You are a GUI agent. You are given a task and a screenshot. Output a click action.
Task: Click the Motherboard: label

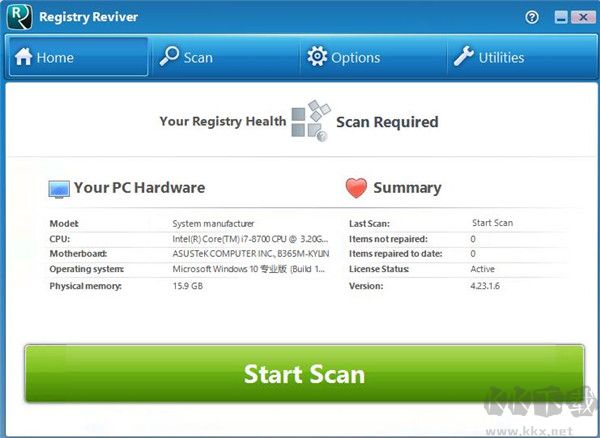[78, 254]
